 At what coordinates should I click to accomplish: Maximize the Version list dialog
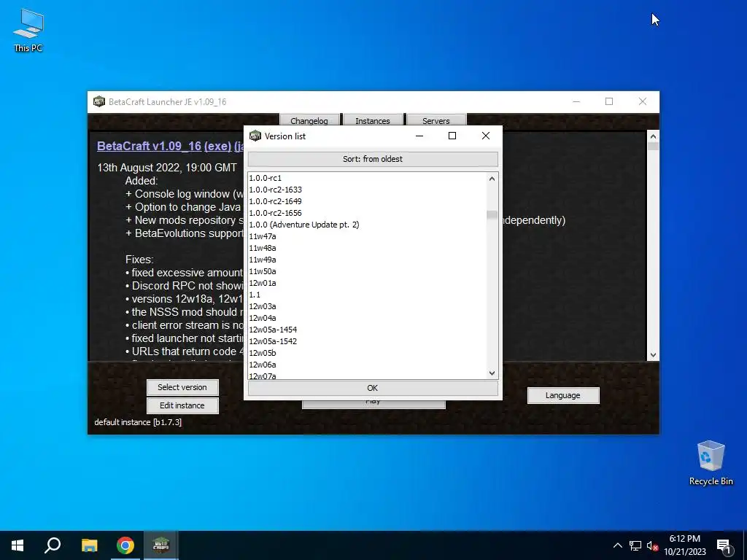(452, 136)
